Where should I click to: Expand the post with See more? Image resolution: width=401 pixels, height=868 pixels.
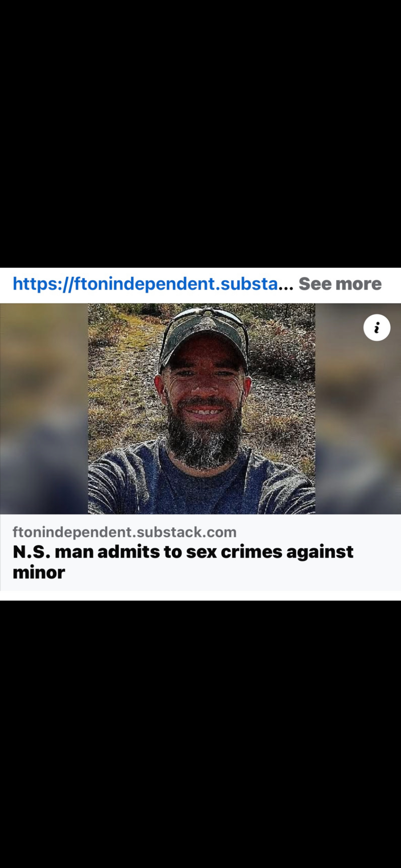click(340, 284)
